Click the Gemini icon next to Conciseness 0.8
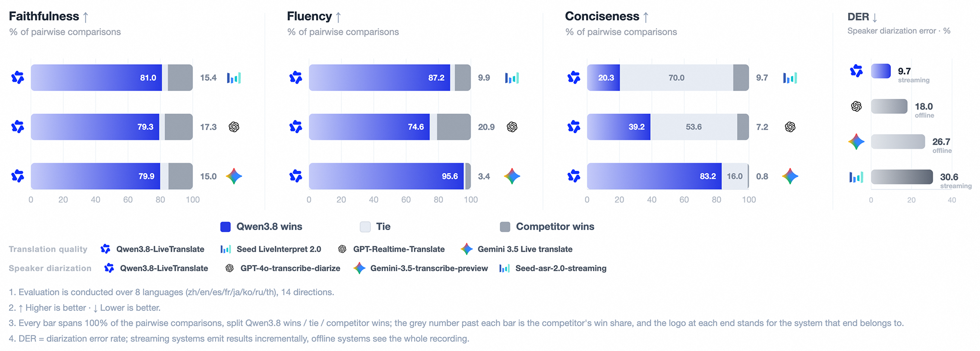The height and width of the screenshot is (351, 980). (x=790, y=176)
